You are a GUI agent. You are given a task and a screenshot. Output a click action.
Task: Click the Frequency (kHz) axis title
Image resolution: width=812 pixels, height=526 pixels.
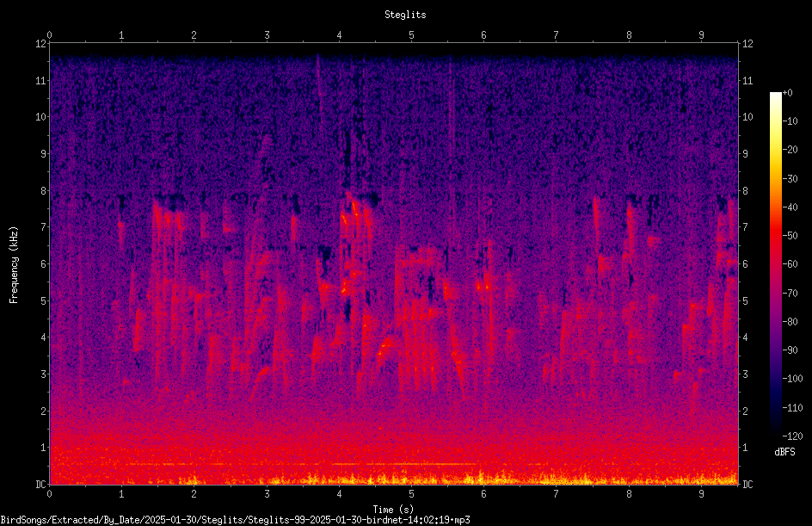pyautogui.click(x=14, y=264)
